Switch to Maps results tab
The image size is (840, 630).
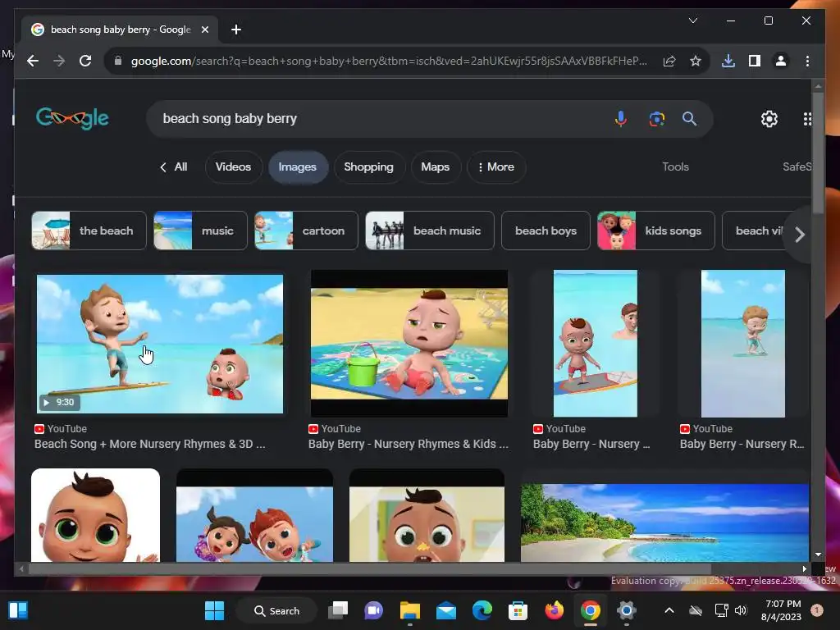coord(435,167)
